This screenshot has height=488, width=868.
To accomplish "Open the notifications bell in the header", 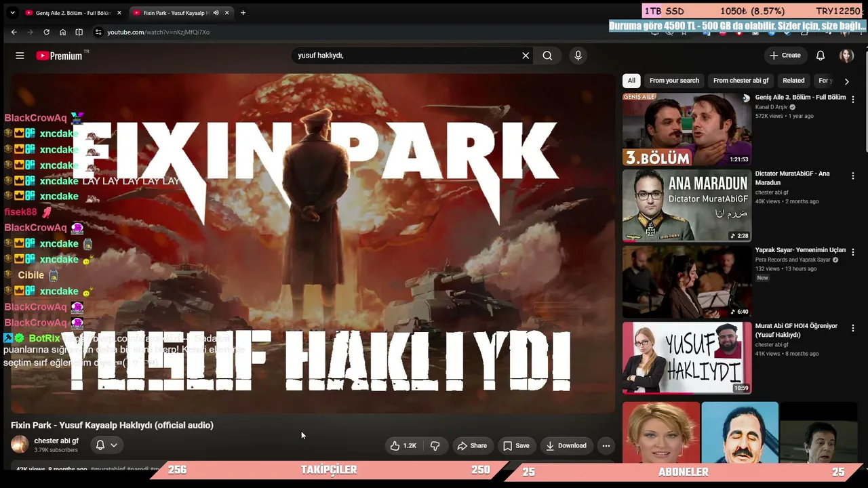I will [821, 56].
